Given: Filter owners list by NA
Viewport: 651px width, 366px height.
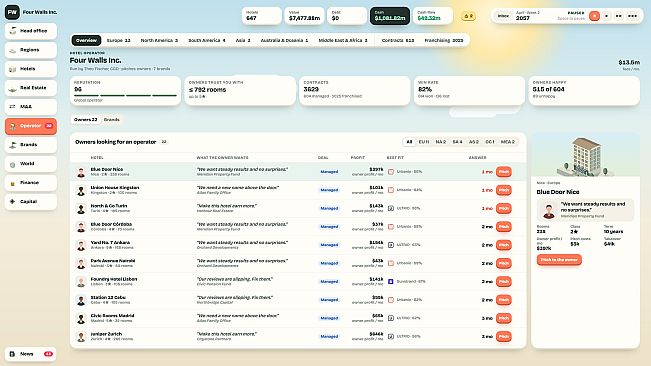Looking at the screenshot, I should [441, 142].
